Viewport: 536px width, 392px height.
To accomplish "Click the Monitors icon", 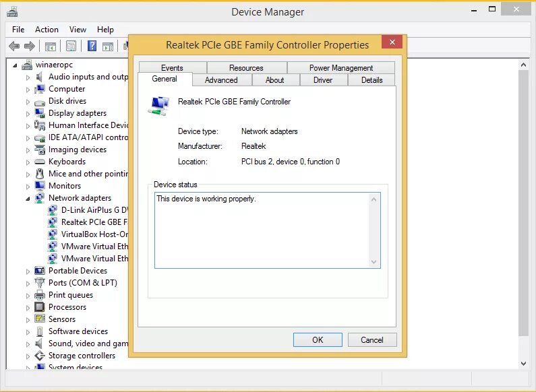I will (40, 186).
